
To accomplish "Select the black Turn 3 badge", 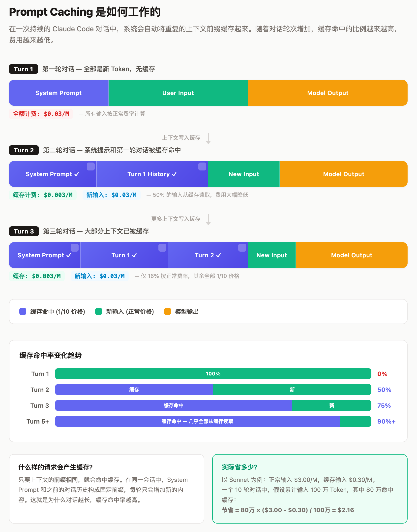I will [x=24, y=231].
